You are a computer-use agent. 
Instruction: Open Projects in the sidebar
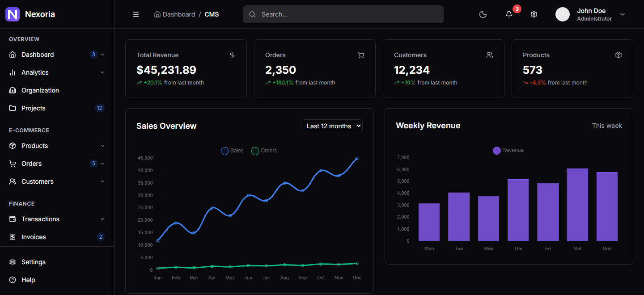[57, 108]
